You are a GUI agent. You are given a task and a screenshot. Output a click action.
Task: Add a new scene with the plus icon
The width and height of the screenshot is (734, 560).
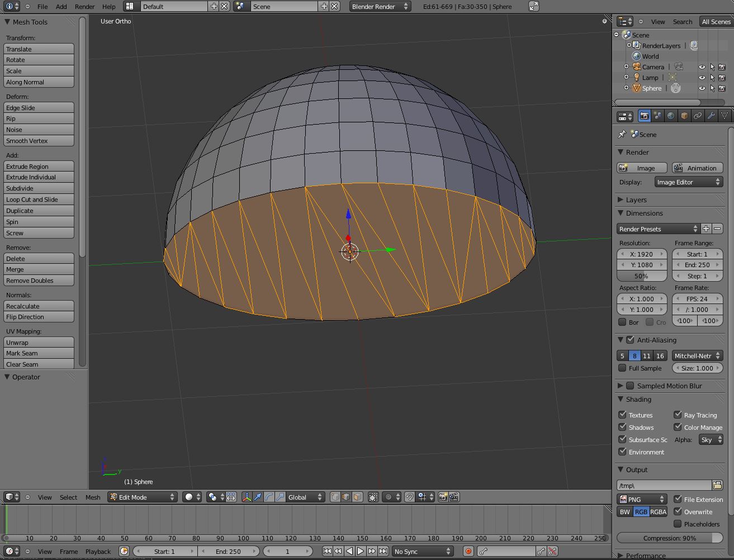[x=324, y=6]
